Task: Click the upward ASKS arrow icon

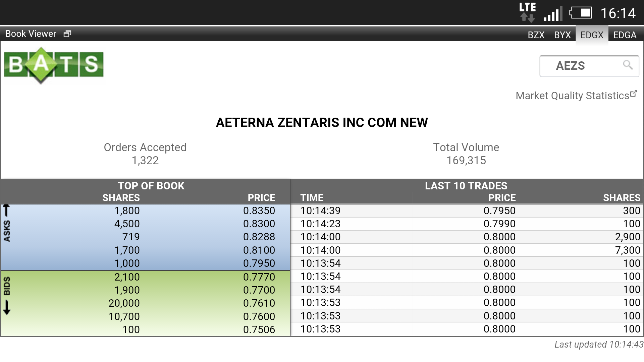Action: (x=7, y=211)
